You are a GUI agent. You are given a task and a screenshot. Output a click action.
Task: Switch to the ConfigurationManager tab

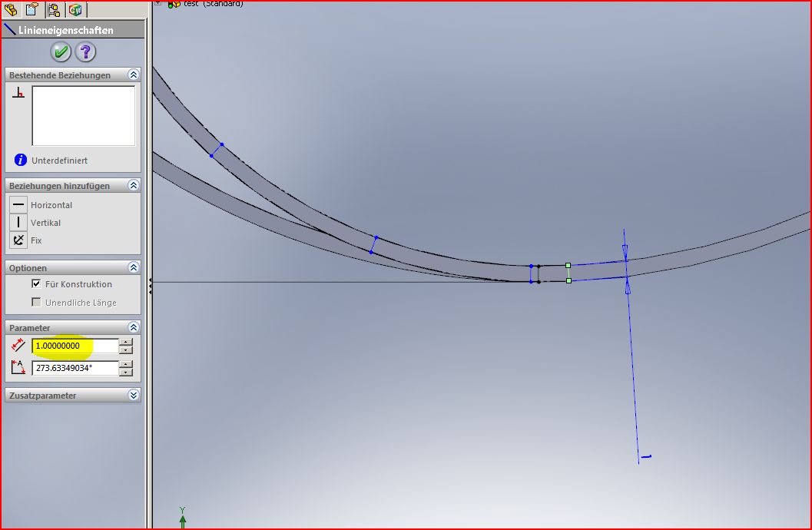coord(54,8)
